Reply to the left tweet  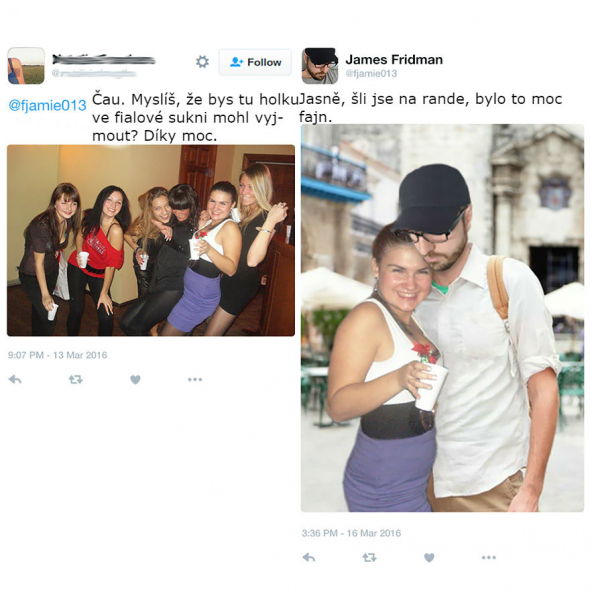[15, 379]
